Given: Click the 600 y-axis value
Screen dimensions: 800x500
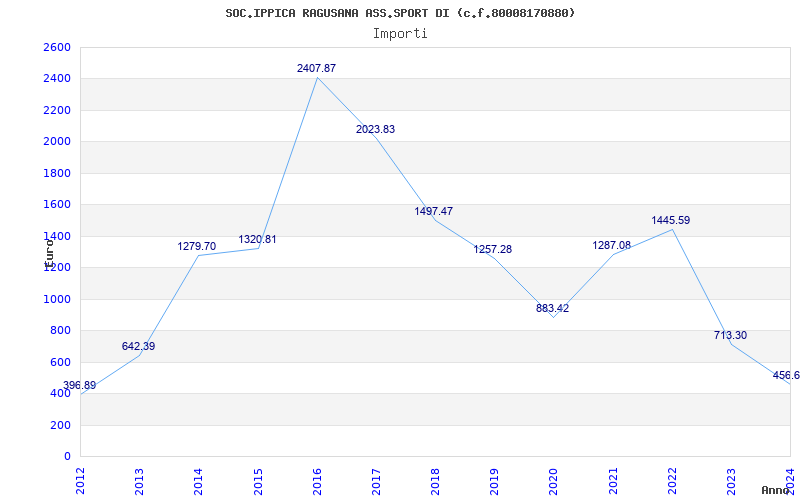Looking at the screenshot, I should [60, 362].
